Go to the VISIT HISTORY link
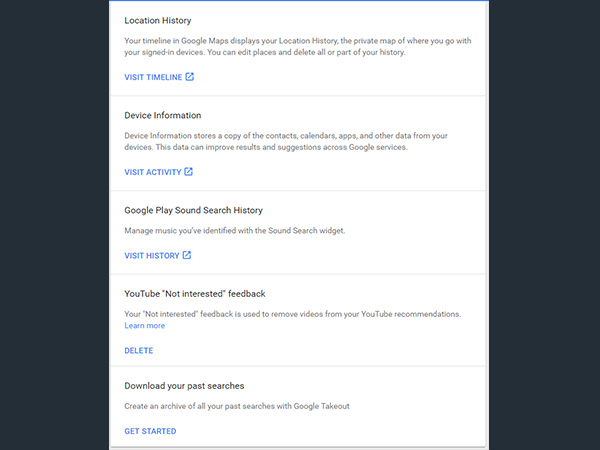 coord(151,256)
